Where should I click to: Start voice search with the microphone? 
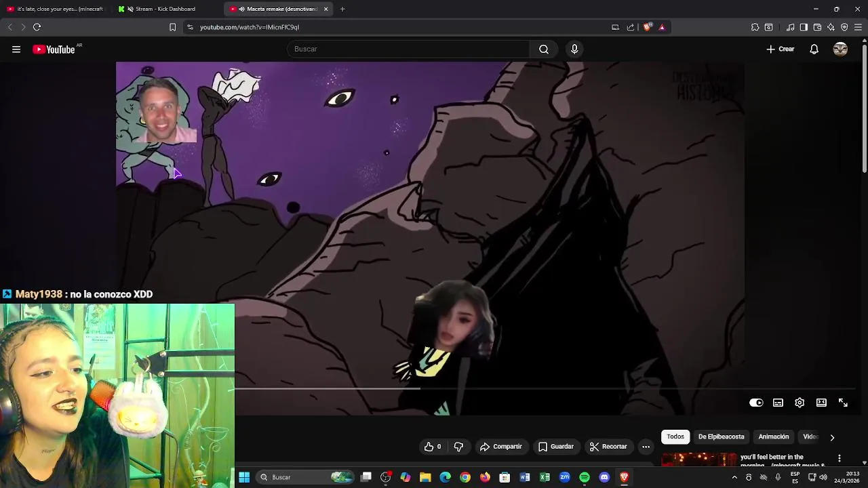point(574,49)
